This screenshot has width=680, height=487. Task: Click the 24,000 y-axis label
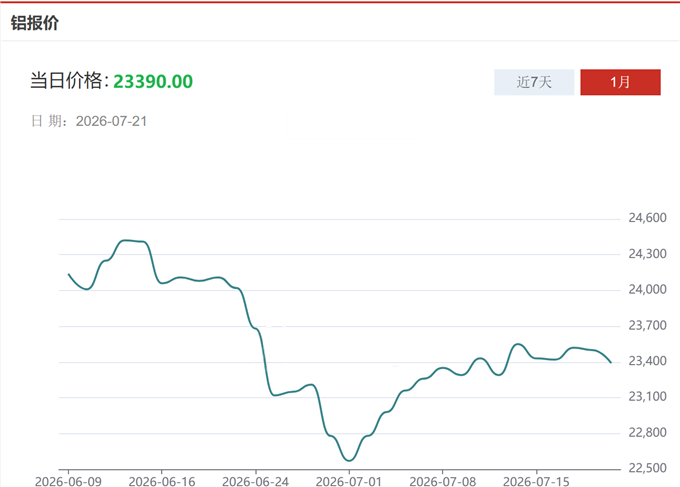click(x=647, y=289)
